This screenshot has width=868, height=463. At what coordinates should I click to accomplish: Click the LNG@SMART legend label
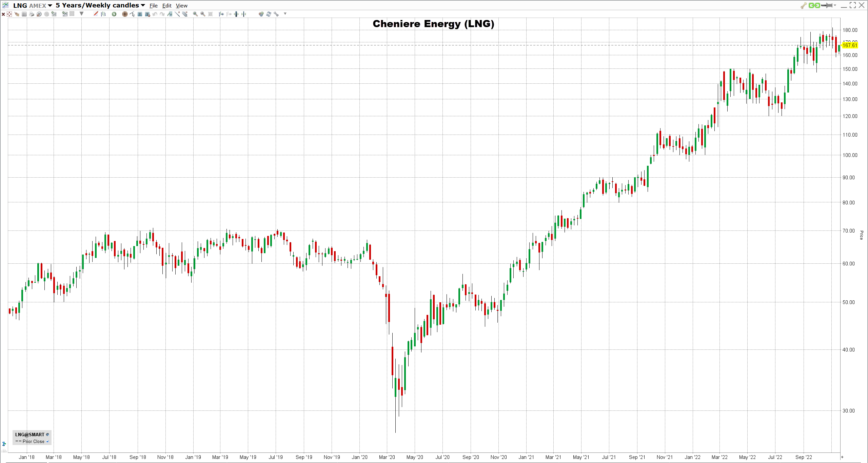pyautogui.click(x=30, y=435)
